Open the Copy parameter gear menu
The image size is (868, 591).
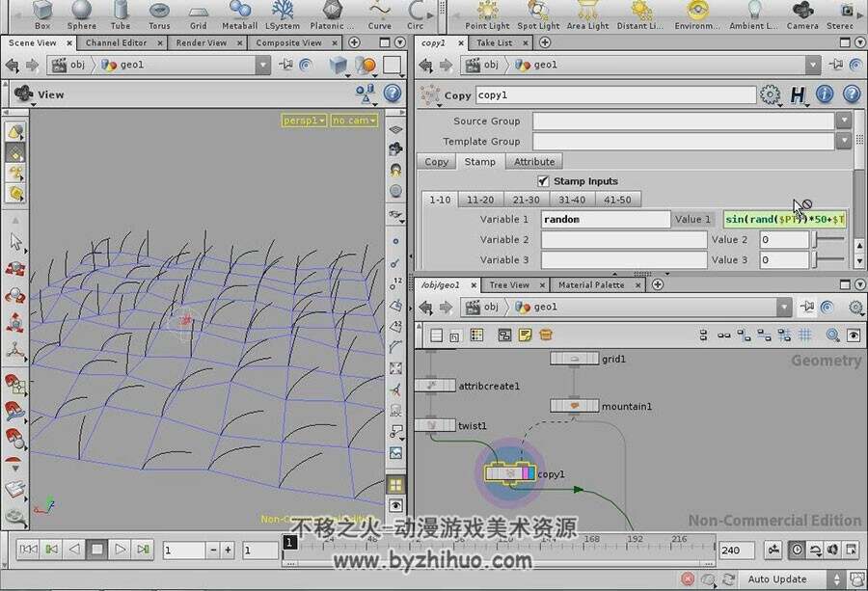coord(770,94)
